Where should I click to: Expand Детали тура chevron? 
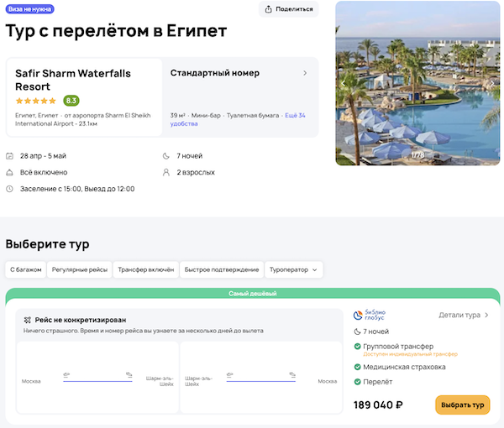[486, 316]
